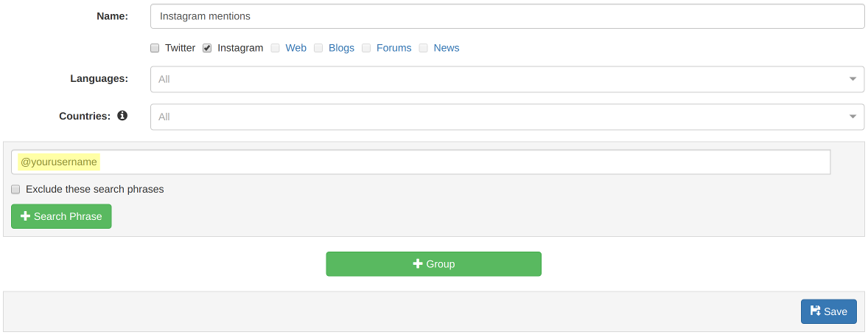Viewport: 868px width, 335px height.
Task: Click the Countries info icon
Action: tap(122, 116)
